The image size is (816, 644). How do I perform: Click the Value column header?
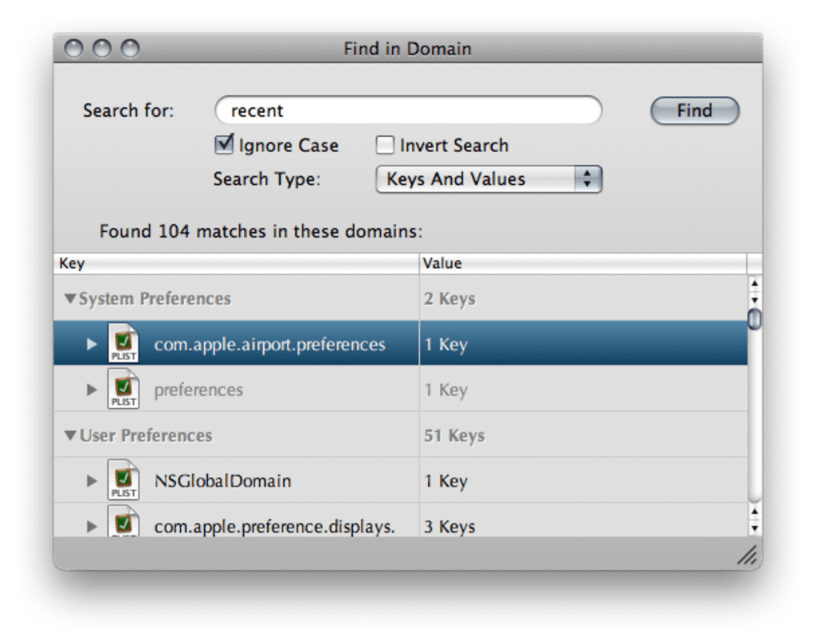582,263
